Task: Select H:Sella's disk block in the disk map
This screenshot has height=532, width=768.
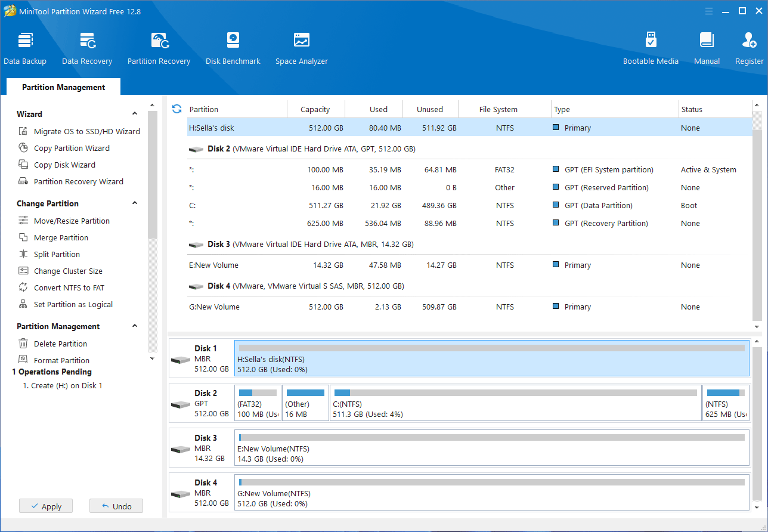Action: [x=492, y=358]
